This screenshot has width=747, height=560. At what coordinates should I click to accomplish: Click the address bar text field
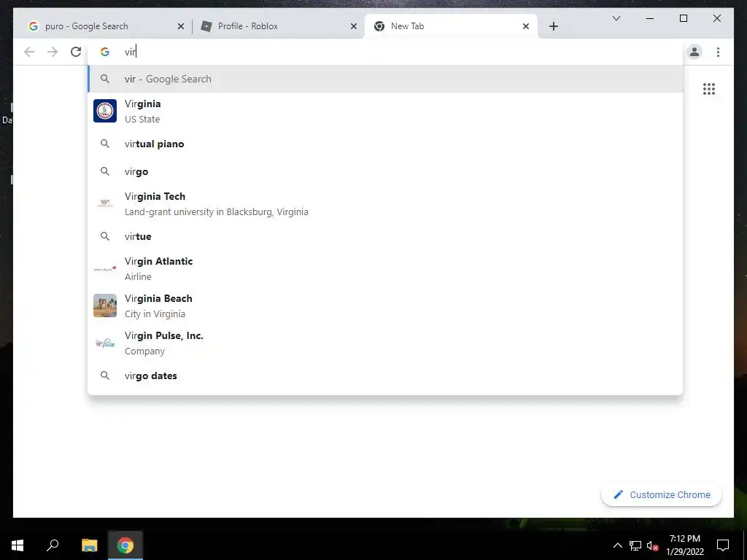pos(386,52)
